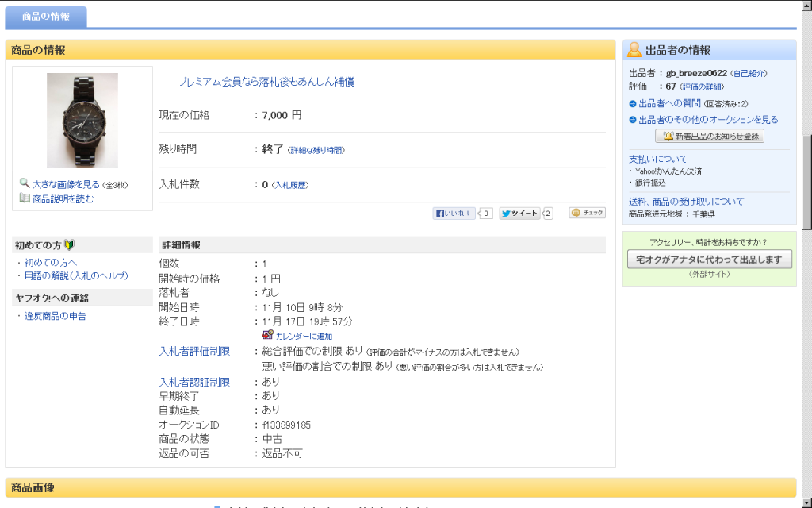Open 評価の詳細 seller rating link
812x508 pixels.
tap(703, 87)
